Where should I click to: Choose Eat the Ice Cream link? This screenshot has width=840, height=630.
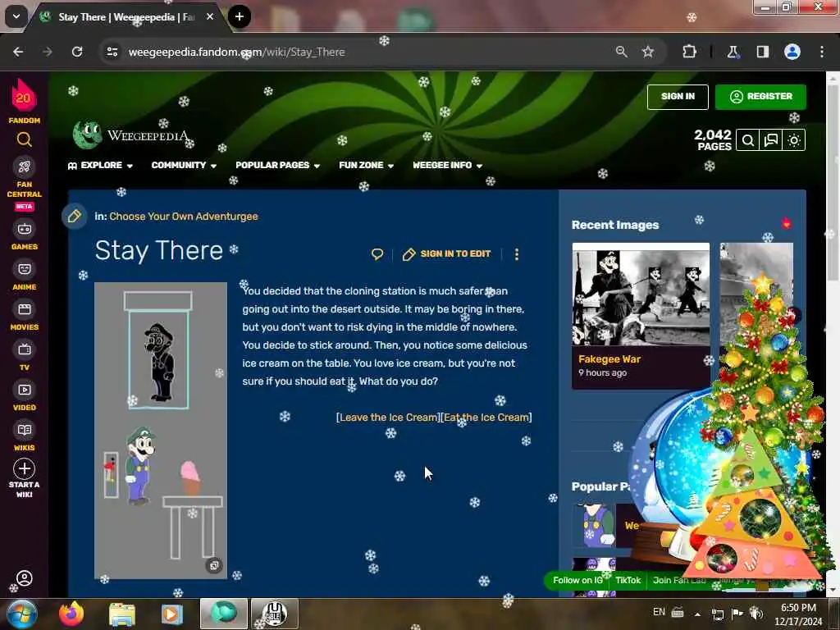486,418
